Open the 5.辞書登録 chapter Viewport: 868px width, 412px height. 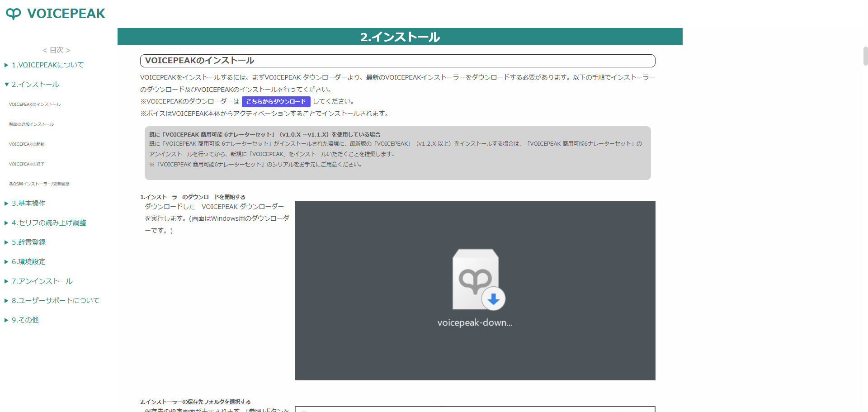point(28,242)
